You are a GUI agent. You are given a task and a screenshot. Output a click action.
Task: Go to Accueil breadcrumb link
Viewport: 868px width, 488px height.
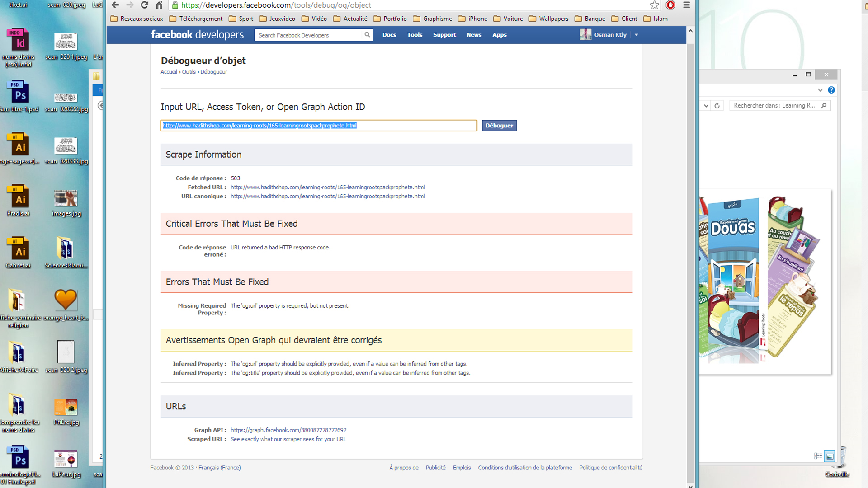169,72
